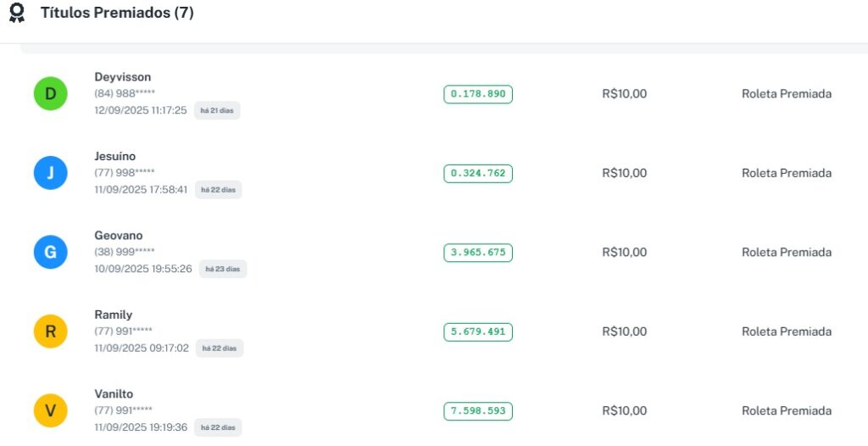The image size is (868, 446).
Task: Click Geovano's blue G avatar
Action: pos(50,252)
